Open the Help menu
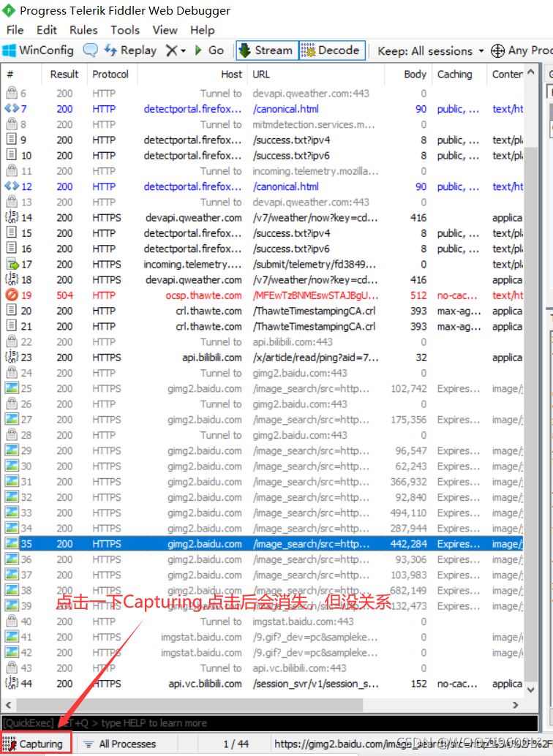Screen dimensions: 553x756 (x=202, y=30)
